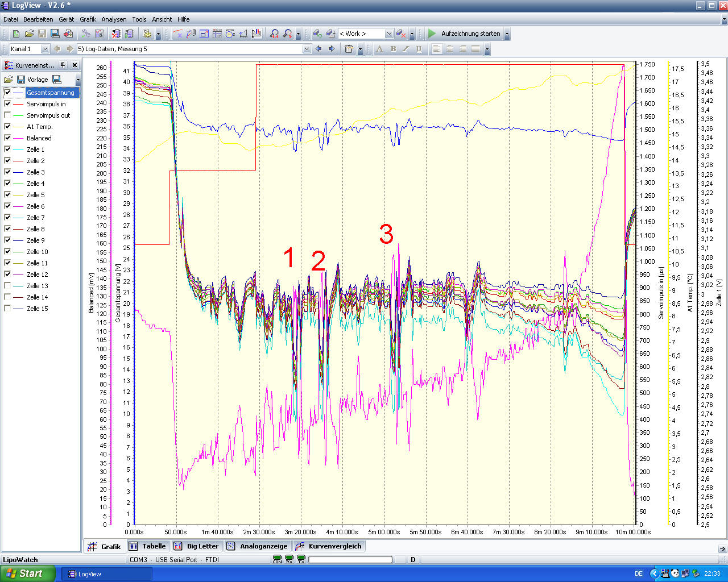The height and width of the screenshot is (582, 728).
Task: Open the < Work > workspace dropdown
Action: pyautogui.click(x=389, y=34)
